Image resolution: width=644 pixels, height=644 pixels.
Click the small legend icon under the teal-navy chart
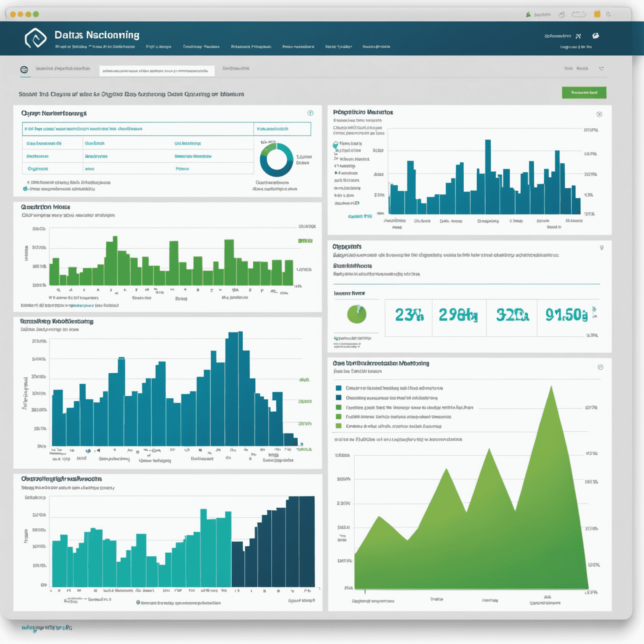[x=138, y=602]
